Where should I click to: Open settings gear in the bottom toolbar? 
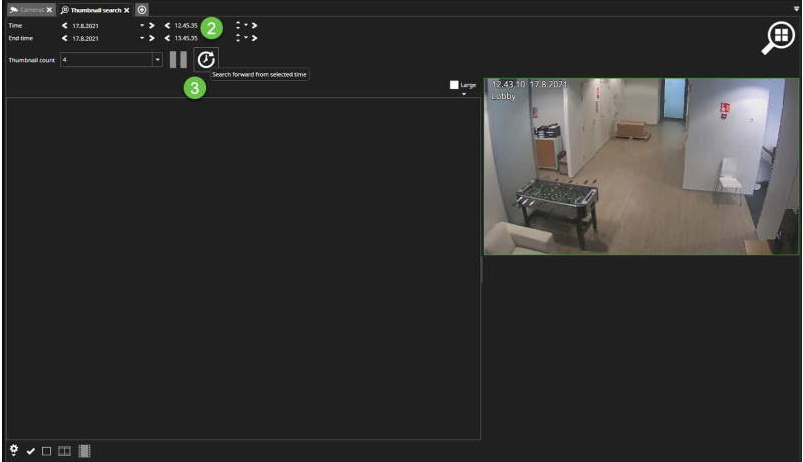pos(13,451)
